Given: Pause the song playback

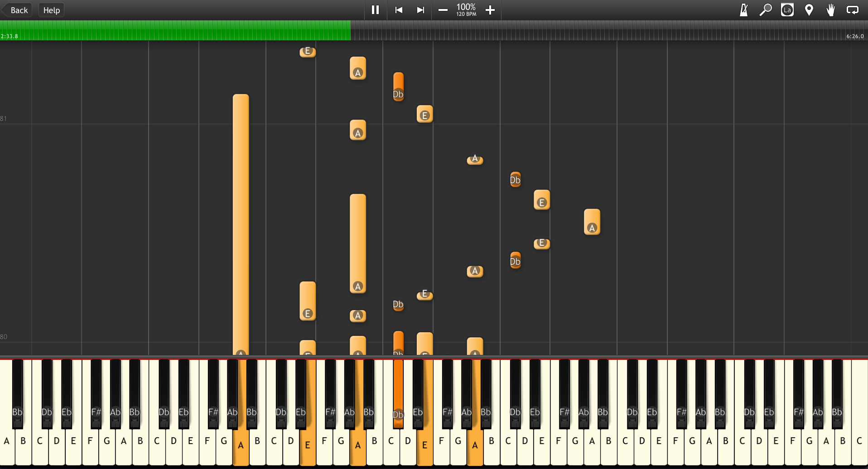Looking at the screenshot, I should tap(375, 10).
